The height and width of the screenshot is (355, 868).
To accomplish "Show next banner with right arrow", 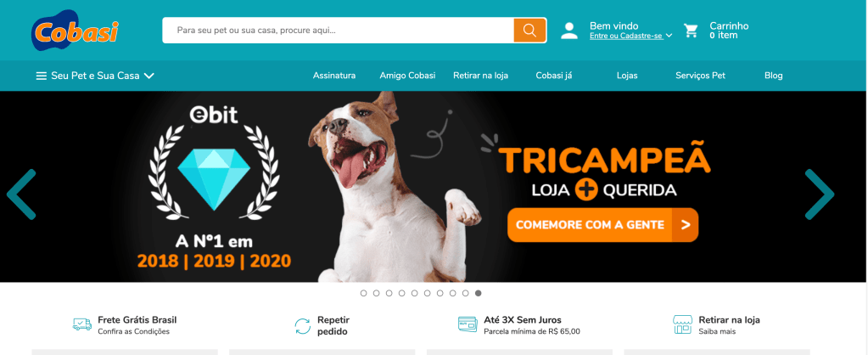I will (x=820, y=194).
